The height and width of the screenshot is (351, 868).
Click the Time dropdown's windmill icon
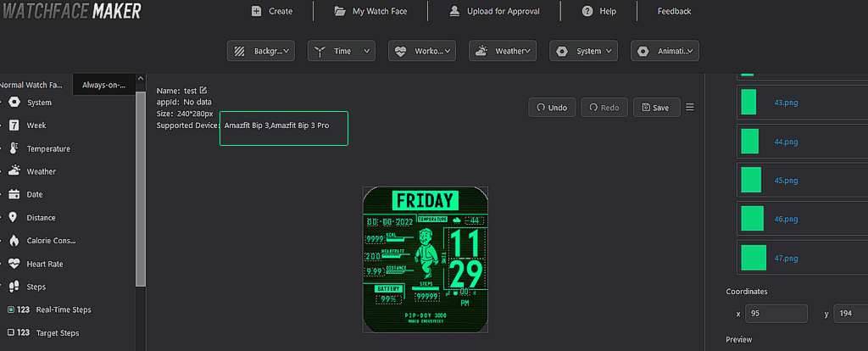click(x=320, y=51)
